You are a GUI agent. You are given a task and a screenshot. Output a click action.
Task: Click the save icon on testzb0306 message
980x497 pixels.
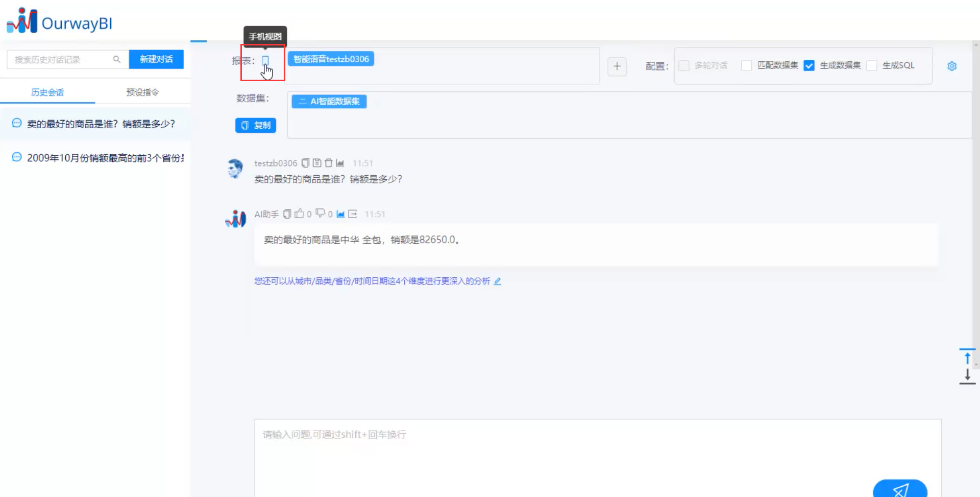pos(317,163)
